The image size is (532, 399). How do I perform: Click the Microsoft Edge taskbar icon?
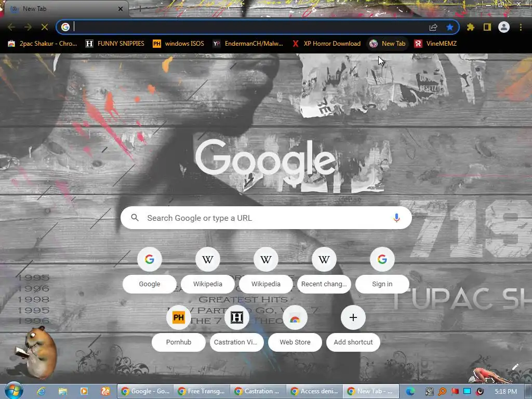[410, 392]
